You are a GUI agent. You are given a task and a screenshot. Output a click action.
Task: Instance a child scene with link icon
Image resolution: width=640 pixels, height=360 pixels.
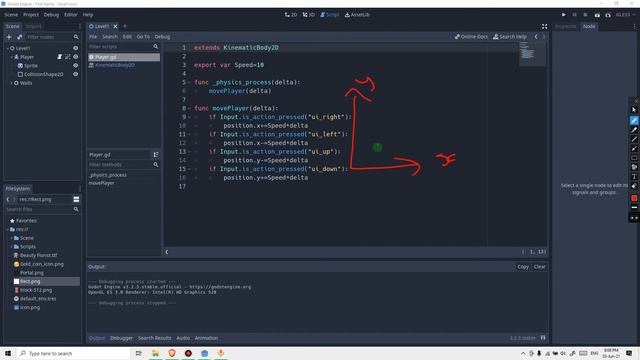[20, 37]
